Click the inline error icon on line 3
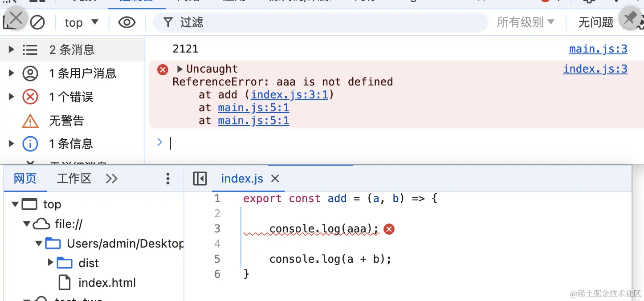 click(389, 229)
